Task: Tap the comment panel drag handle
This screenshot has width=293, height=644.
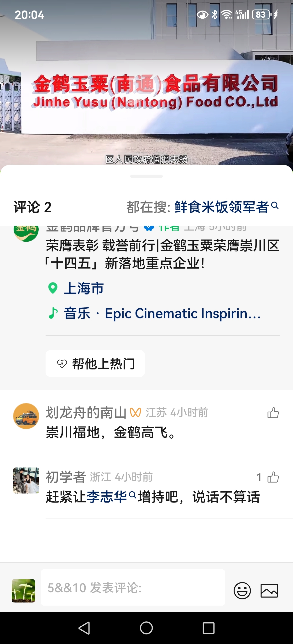Action: [146, 176]
